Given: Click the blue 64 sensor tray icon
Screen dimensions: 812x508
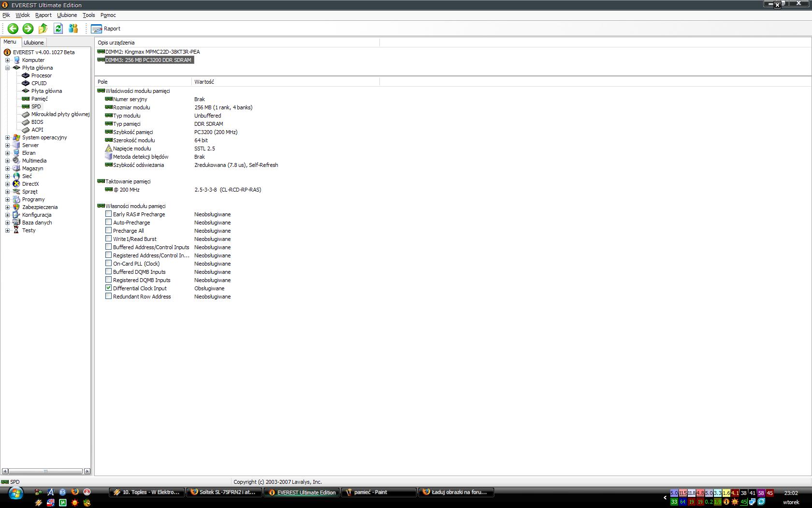Looking at the screenshot, I should pyautogui.click(x=683, y=502).
